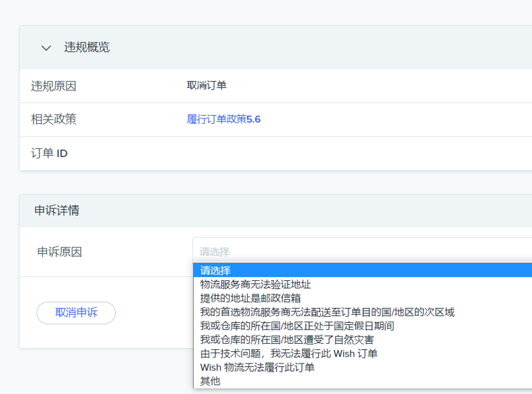Select the 遭受了自然灾害 reason option
Screen dimensions: 532x394
tap(287, 339)
